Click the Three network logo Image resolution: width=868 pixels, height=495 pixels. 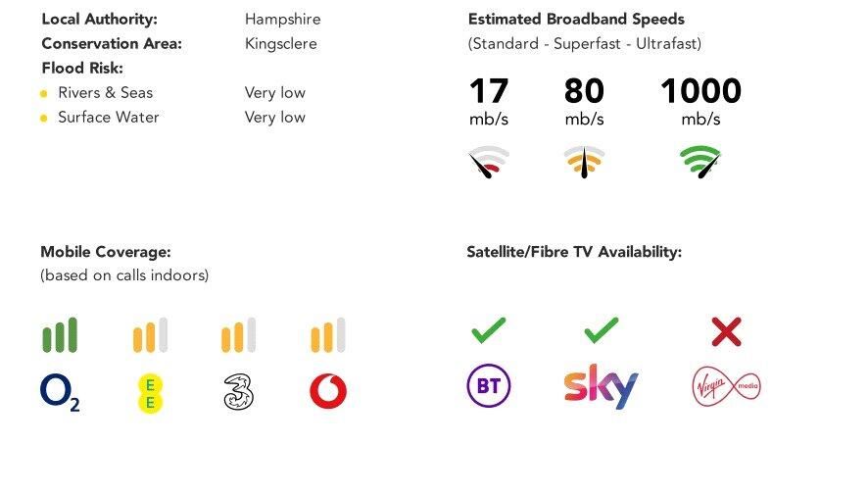click(x=238, y=392)
